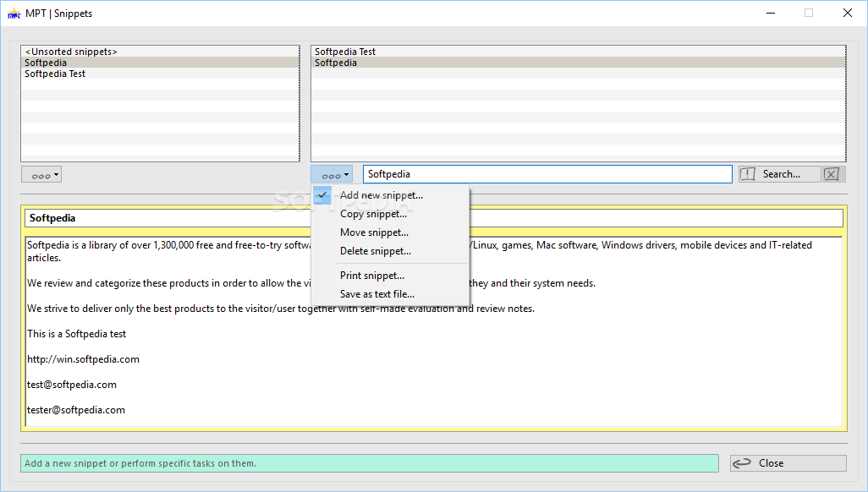Image resolution: width=868 pixels, height=492 pixels.
Task: Choose Save as text file... menu entry
Action: (x=390, y=294)
